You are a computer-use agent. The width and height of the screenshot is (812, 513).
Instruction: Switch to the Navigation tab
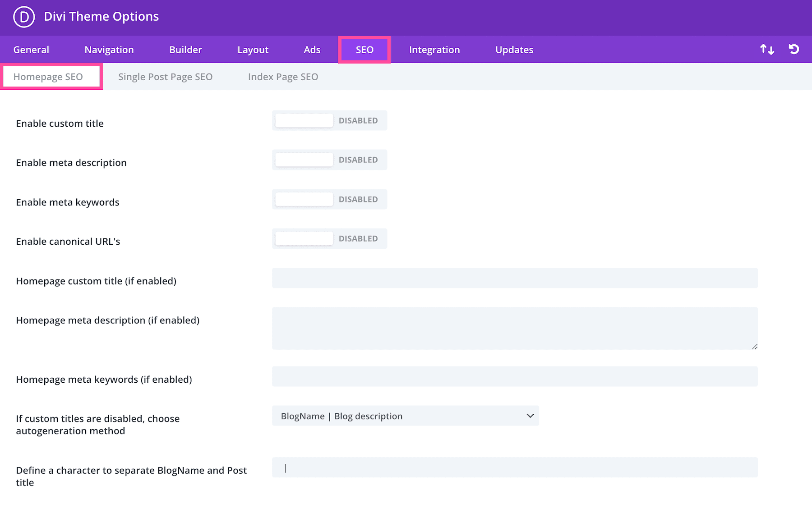click(109, 50)
